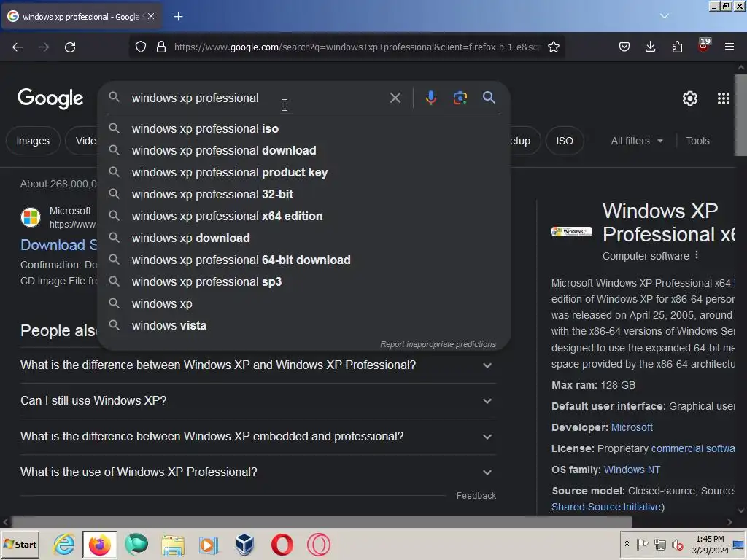Screen dimensions: 747x560
Task: Open the Windows Start menu
Action: coord(20,544)
